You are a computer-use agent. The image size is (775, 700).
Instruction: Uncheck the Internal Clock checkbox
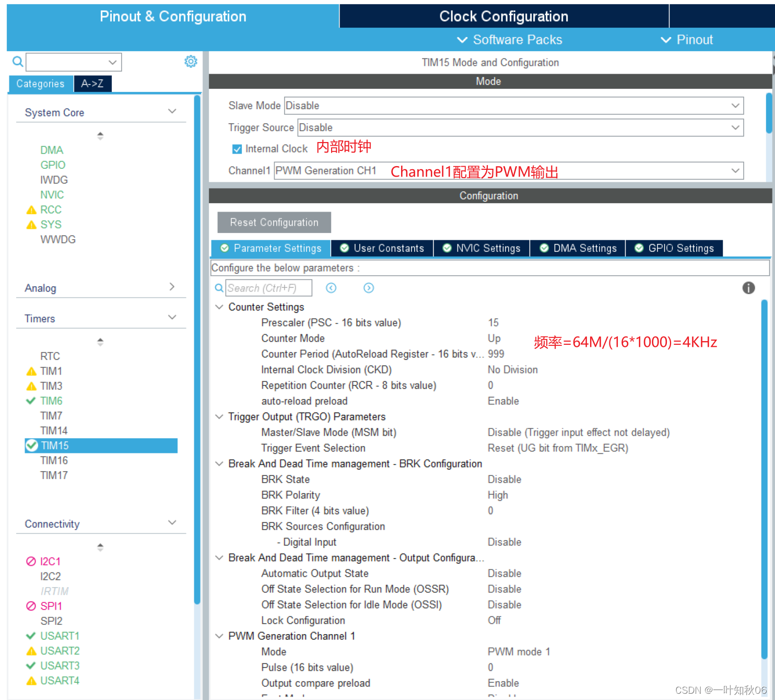(x=237, y=149)
